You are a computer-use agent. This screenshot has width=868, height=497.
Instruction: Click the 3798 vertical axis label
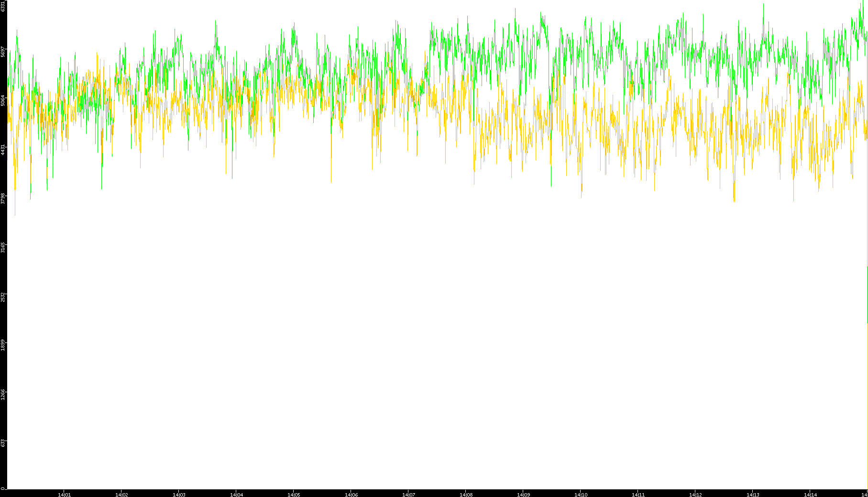3,198
